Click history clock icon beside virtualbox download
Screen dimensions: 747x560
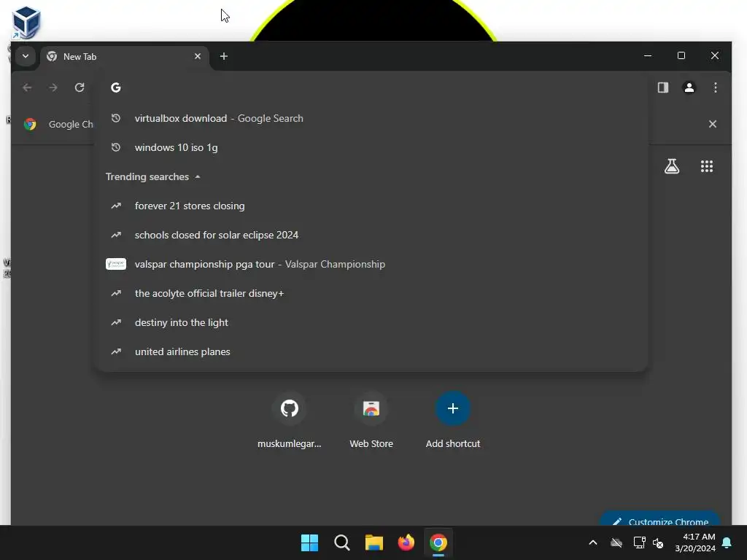pyautogui.click(x=116, y=118)
